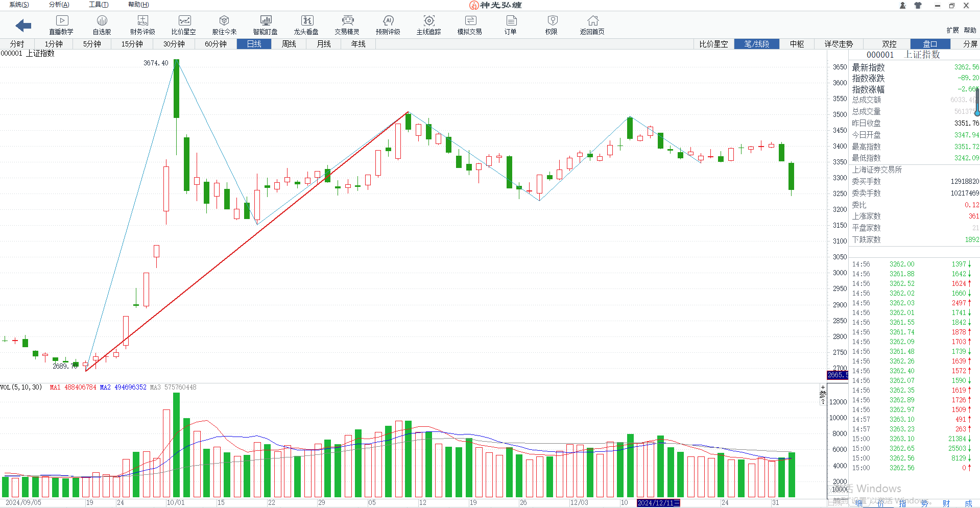The image size is (980, 508).
Task: Click the plus expander beside volume chart
Action: tap(823, 388)
